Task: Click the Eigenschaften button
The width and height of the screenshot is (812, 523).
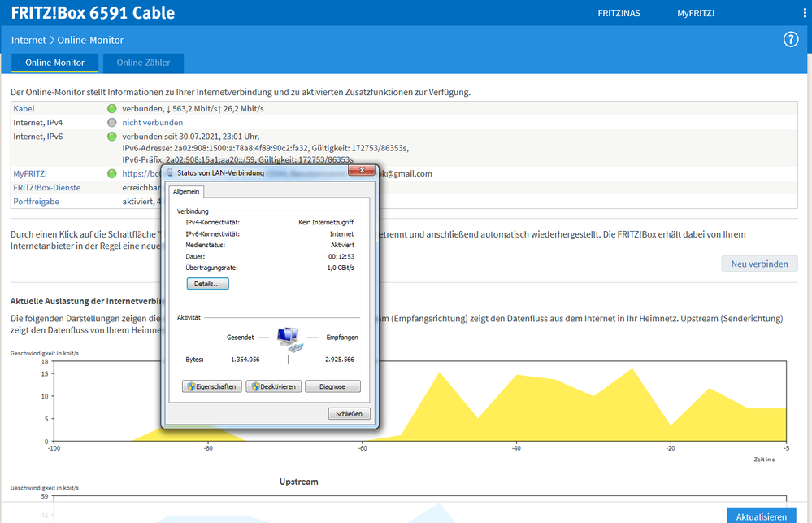Action: (212, 386)
